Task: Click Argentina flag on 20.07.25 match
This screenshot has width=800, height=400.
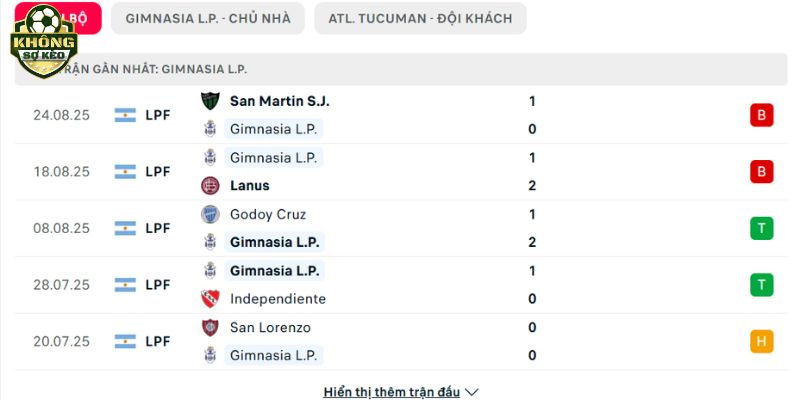Action: 125,341
